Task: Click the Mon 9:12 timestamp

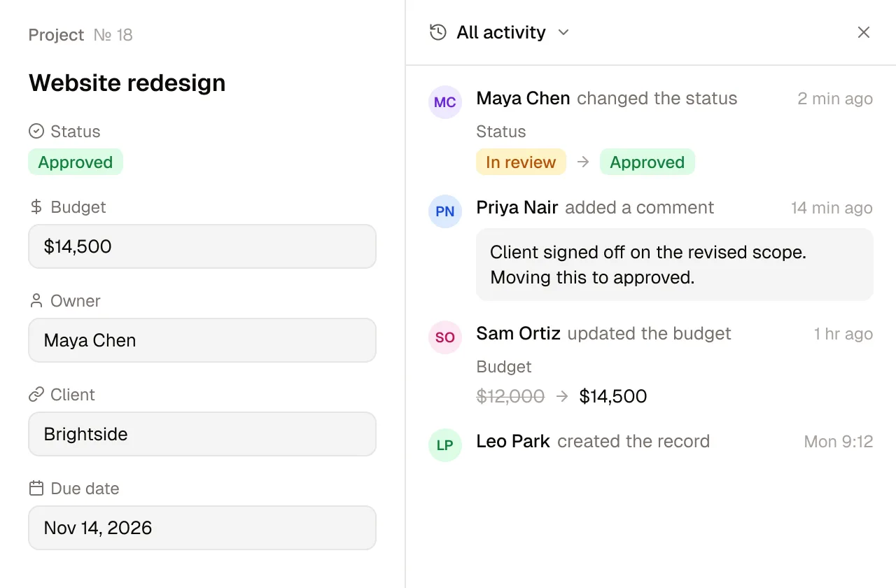Action: coord(839,442)
